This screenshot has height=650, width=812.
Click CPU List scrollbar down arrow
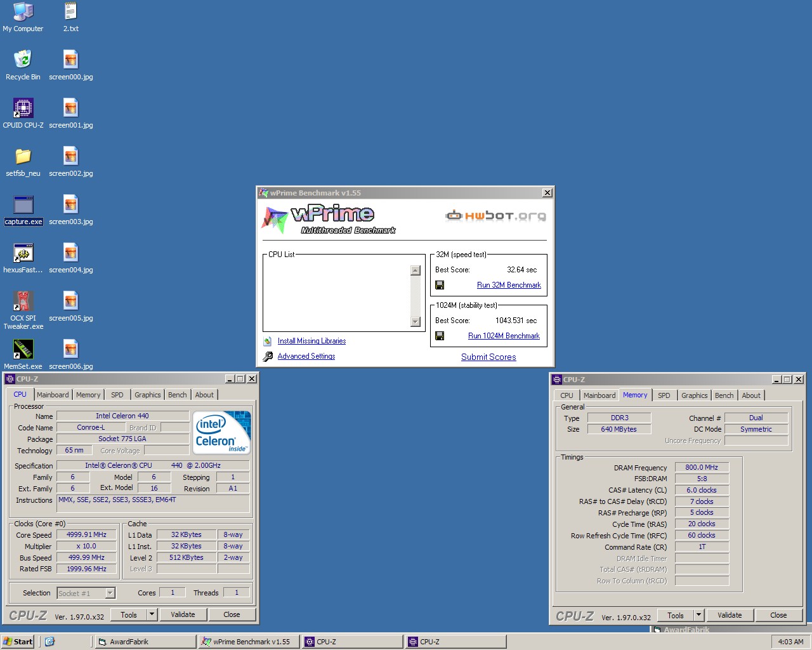click(416, 321)
